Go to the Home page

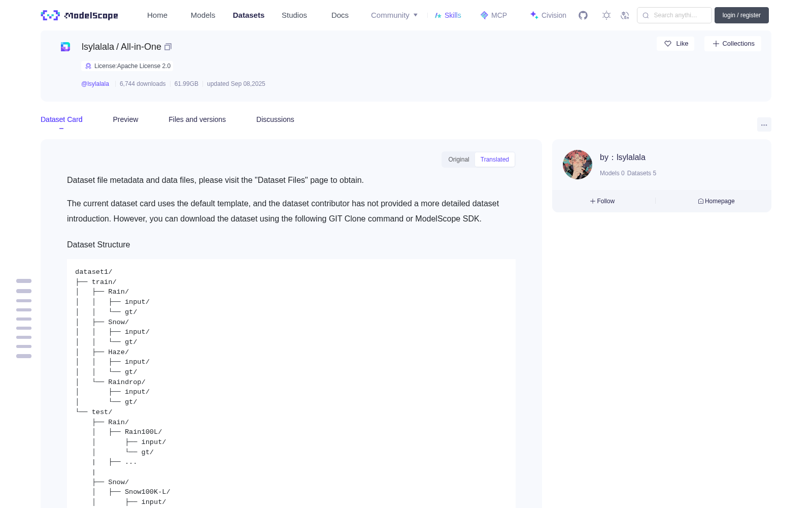click(157, 15)
